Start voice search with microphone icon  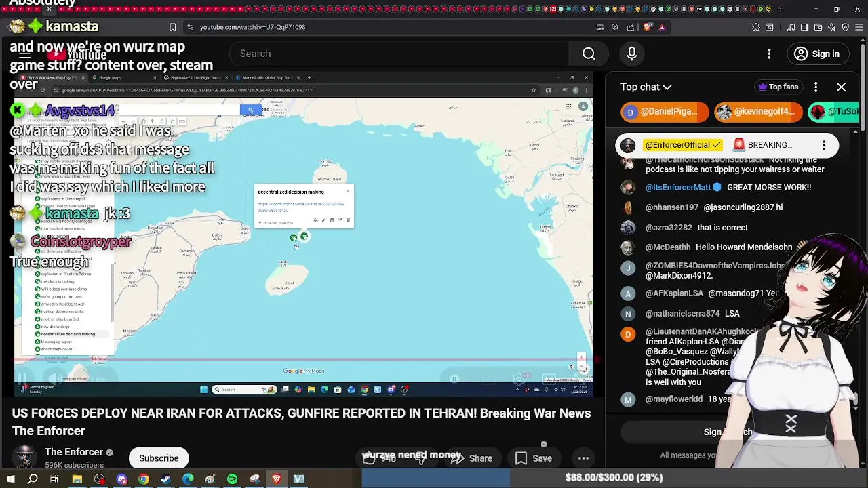632,54
